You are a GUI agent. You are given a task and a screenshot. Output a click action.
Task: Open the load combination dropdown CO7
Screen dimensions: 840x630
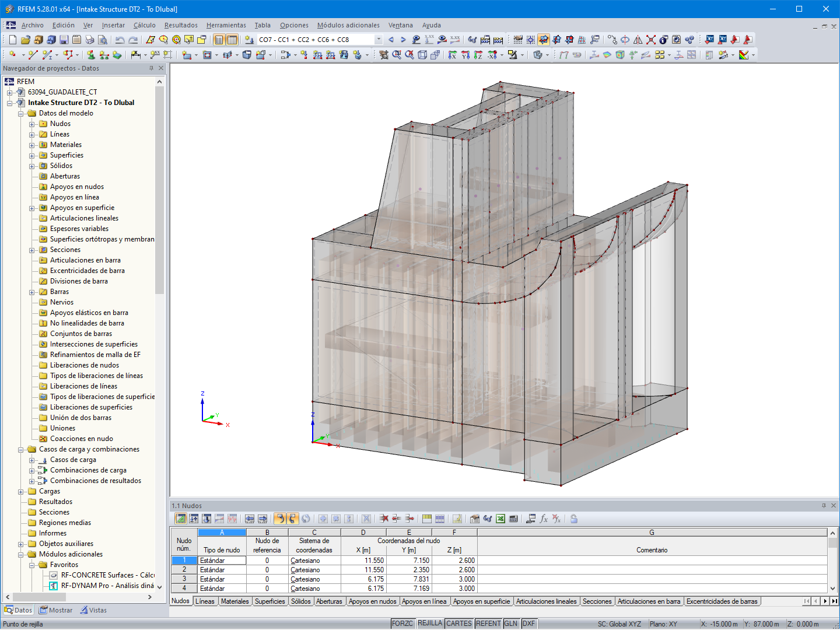pos(379,39)
